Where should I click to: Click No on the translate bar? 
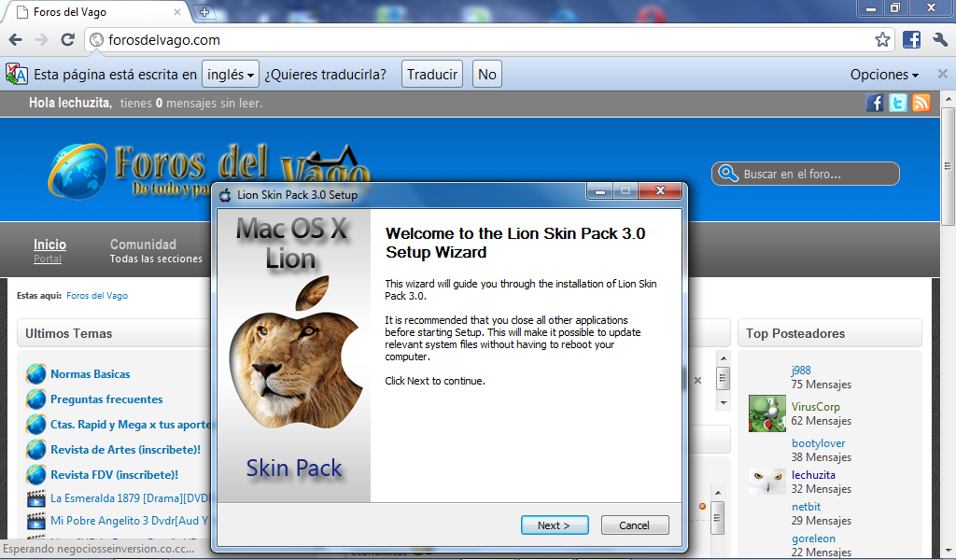(486, 75)
